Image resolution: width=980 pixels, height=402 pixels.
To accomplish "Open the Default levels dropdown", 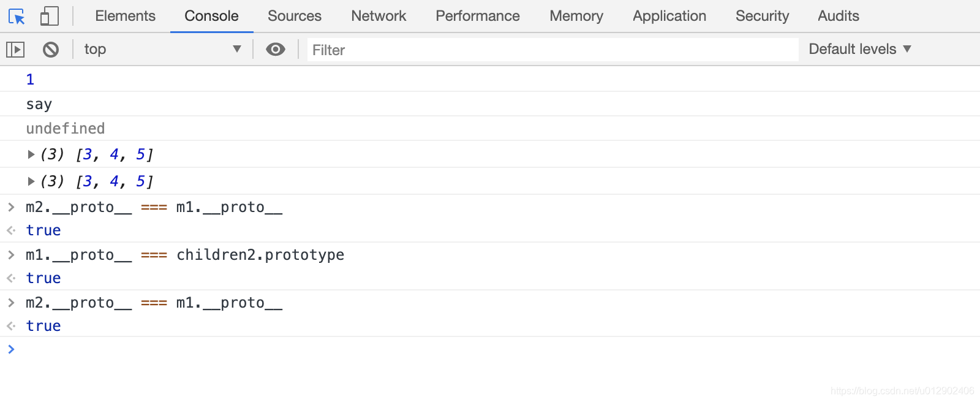I will (860, 49).
